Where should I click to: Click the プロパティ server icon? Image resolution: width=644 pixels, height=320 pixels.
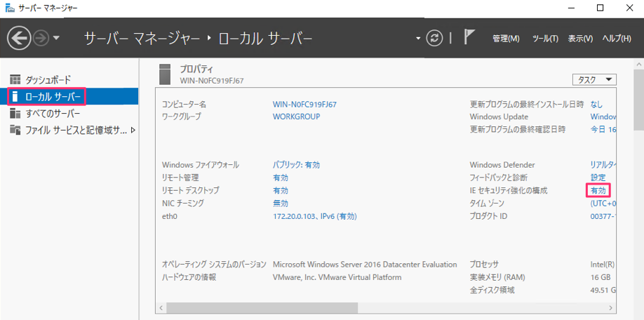point(164,74)
